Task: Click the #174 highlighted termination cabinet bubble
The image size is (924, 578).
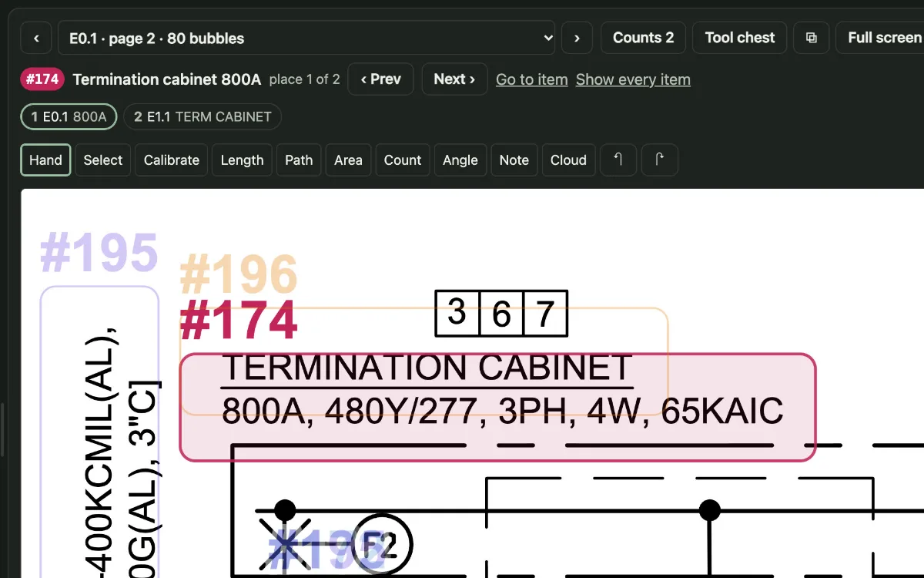Action: click(497, 408)
